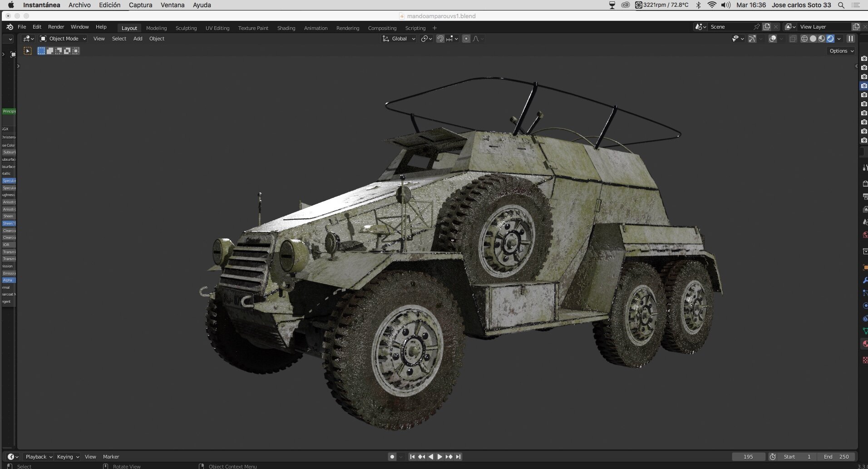868x469 pixels.
Task: Toggle viewport overlays
Action: pos(773,39)
